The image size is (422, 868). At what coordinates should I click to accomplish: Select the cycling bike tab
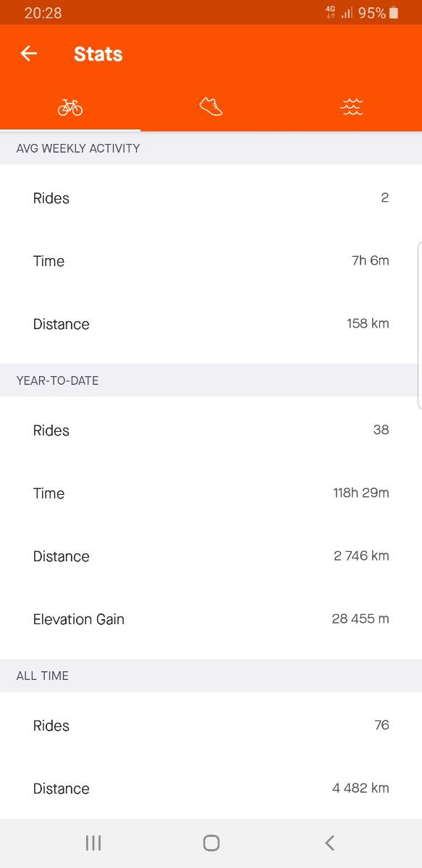click(x=70, y=108)
